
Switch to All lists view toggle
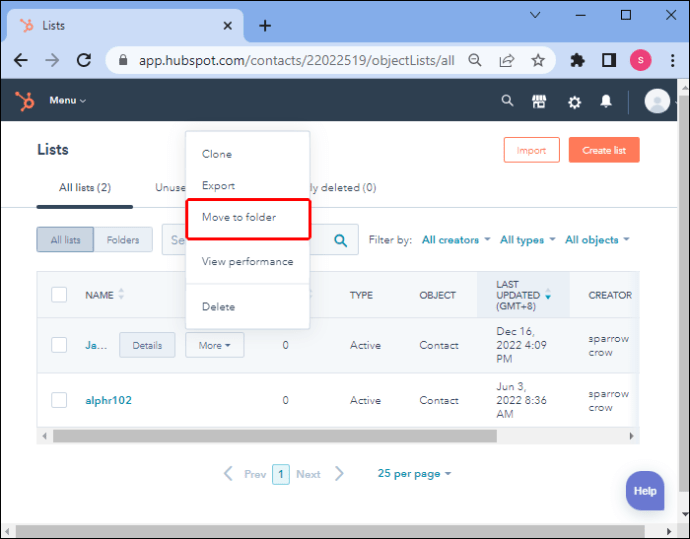(65, 240)
